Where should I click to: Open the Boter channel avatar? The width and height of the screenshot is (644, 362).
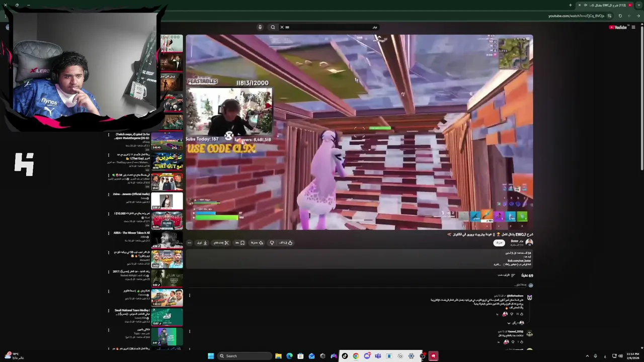pyautogui.click(x=529, y=243)
